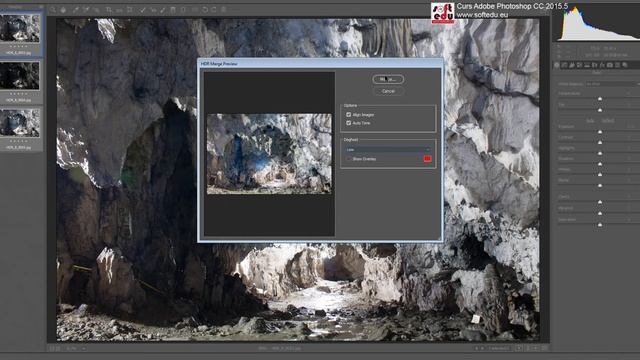The width and height of the screenshot is (640, 360).
Task: Click the Saturation slider handle
Action: [x=600, y=224]
